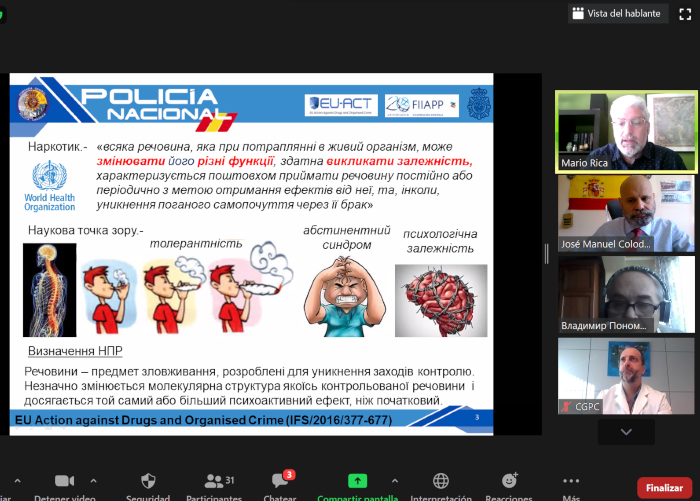This screenshot has height=501, width=700.
Task: Click the 'Наукова точка зору.-' text
Action: coord(86,230)
